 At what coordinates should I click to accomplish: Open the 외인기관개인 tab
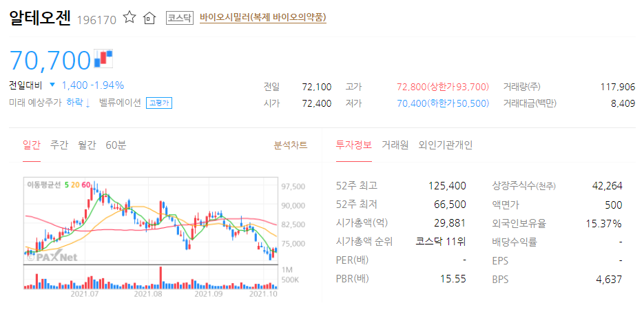coord(445,145)
